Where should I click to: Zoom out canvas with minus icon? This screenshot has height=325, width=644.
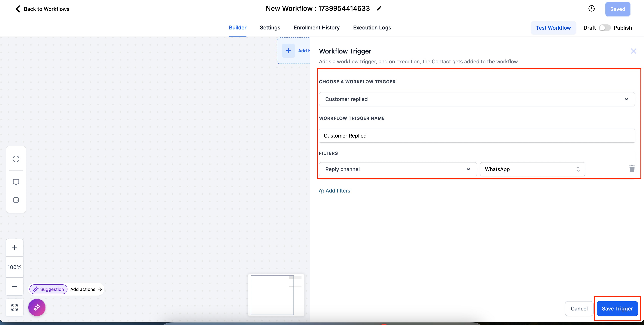15,286
